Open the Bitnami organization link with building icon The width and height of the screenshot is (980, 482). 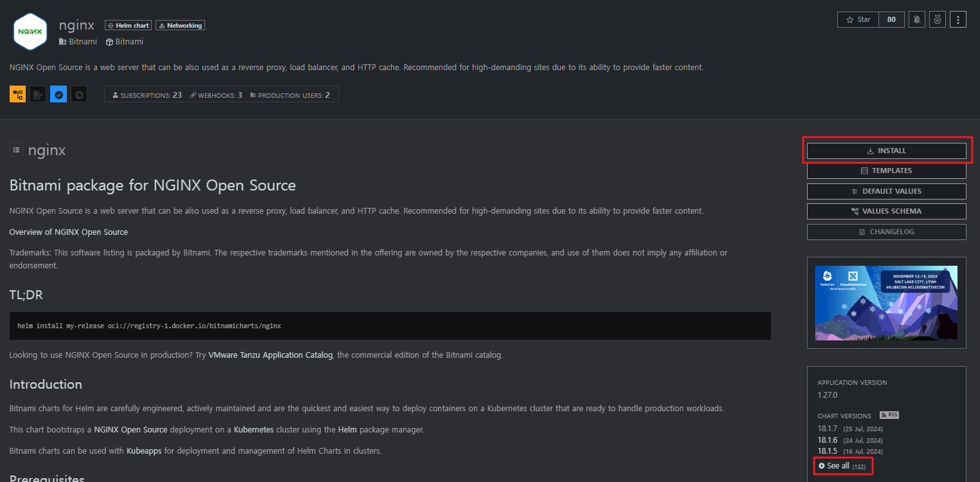click(78, 41)
